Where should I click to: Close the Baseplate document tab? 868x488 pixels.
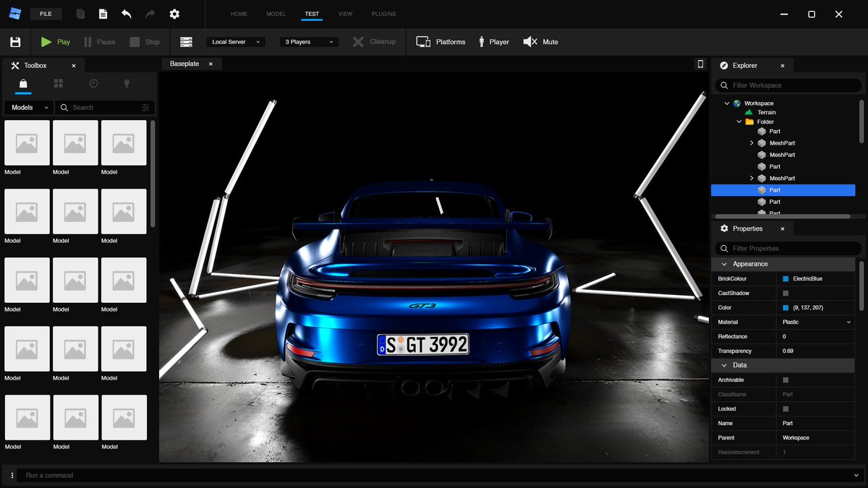pyautogui.click(x=210, y=64)
